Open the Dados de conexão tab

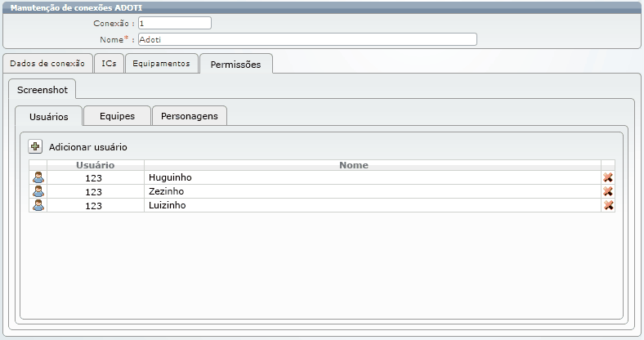[47, 64]
